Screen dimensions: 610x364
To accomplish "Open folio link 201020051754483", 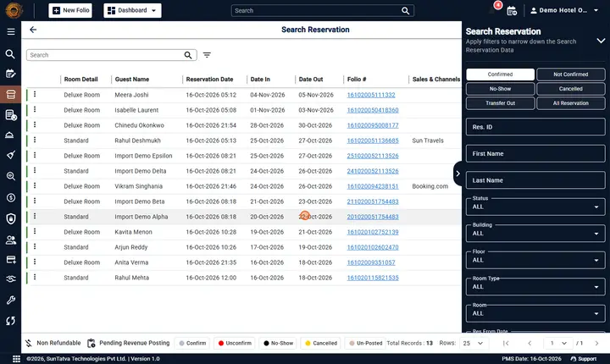I will [373, 217].
